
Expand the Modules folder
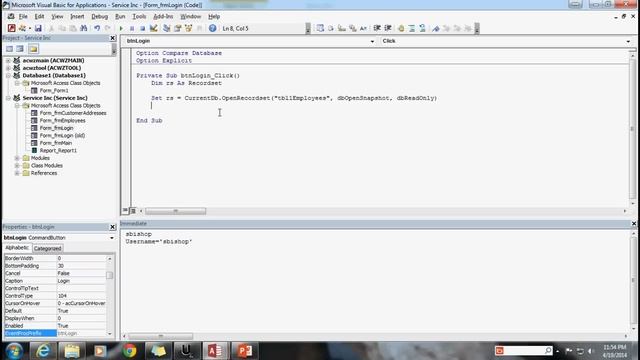pos(17,158)
